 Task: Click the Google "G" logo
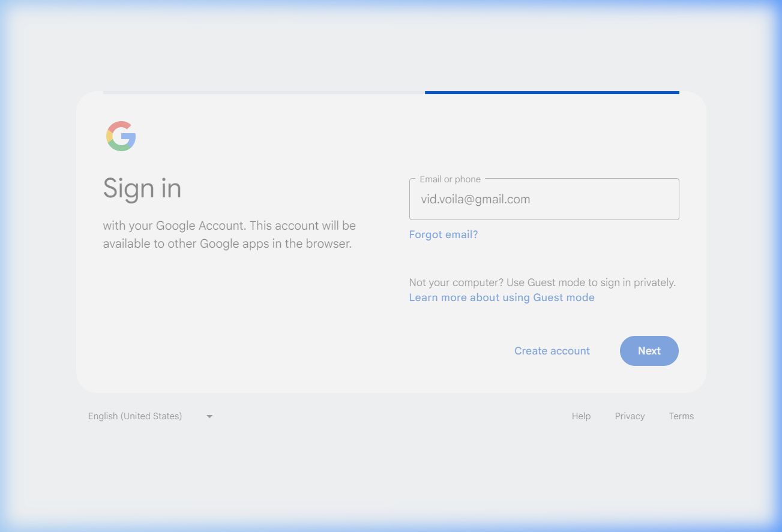pyautogui.click(x=121, y=136)
